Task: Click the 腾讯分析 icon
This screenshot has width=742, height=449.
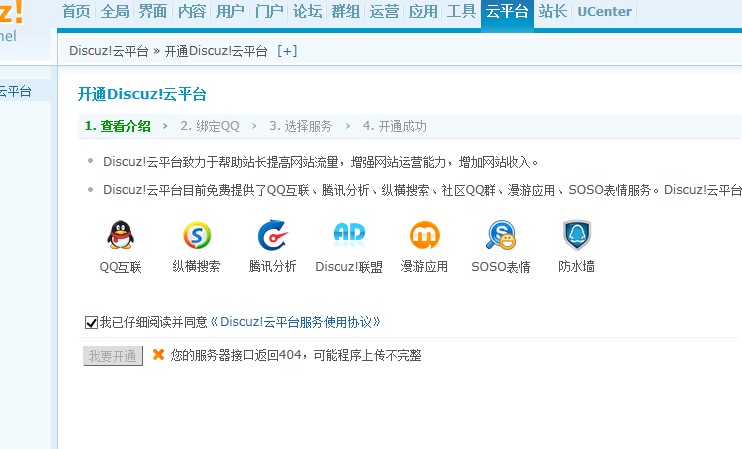Action: click(273, 235)
